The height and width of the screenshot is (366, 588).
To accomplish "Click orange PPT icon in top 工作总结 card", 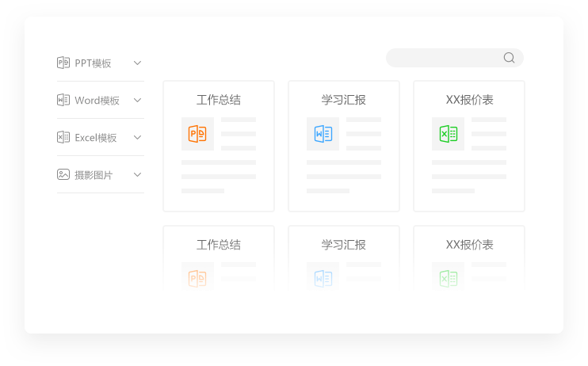I will pos(197,134).
